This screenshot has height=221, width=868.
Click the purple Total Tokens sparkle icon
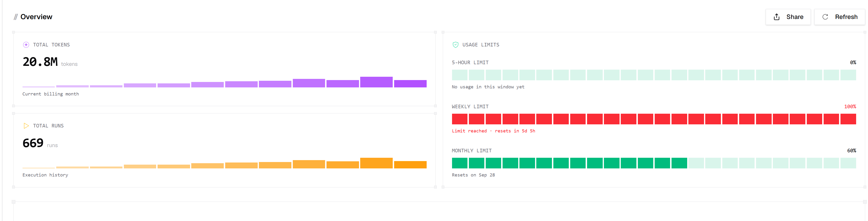pos(26,45)
